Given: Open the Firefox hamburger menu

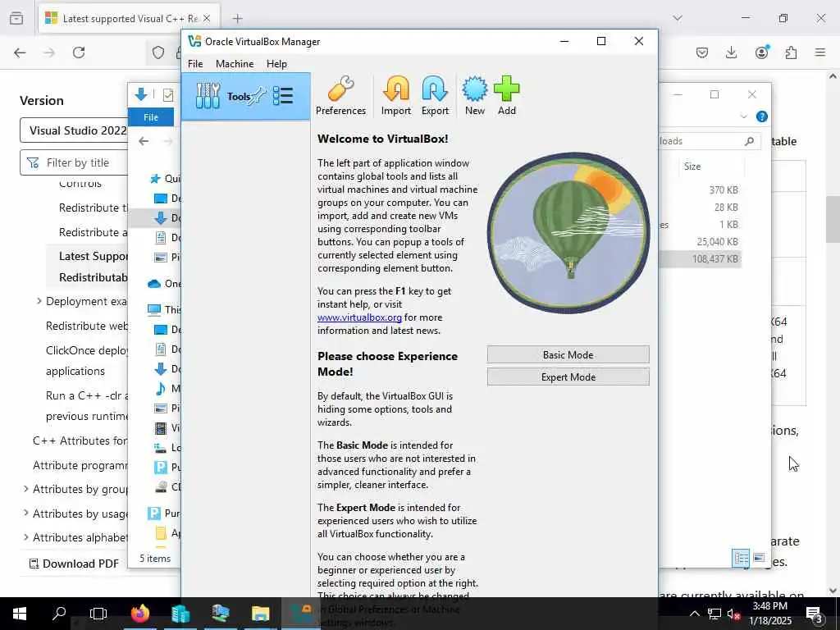Looking at the screenshot, I should (820, 52).
